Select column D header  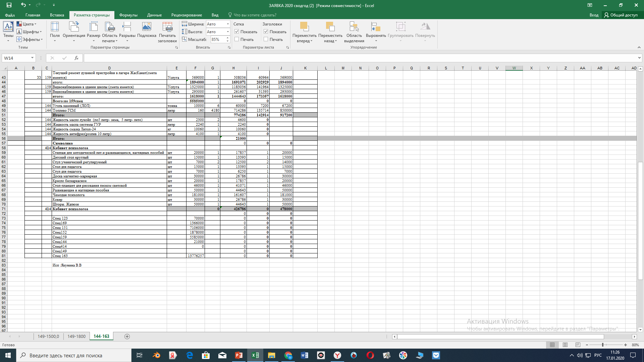(109, 68)
